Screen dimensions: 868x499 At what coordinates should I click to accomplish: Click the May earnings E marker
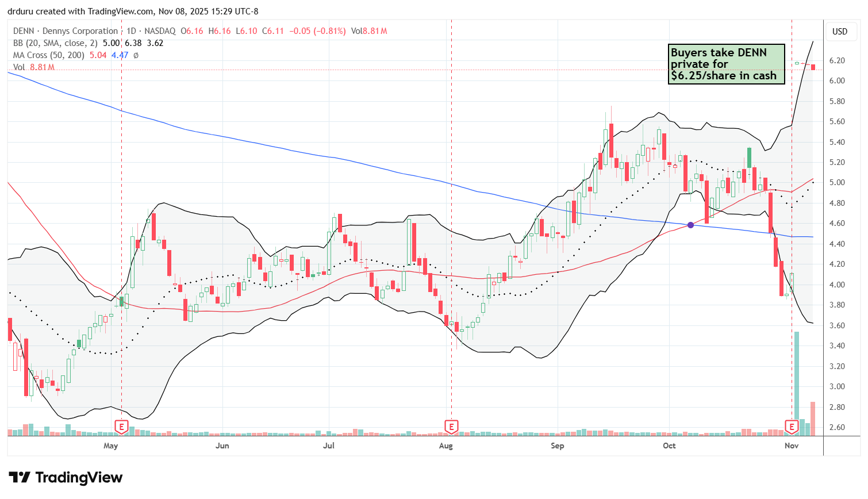click(x=121, y=427)
